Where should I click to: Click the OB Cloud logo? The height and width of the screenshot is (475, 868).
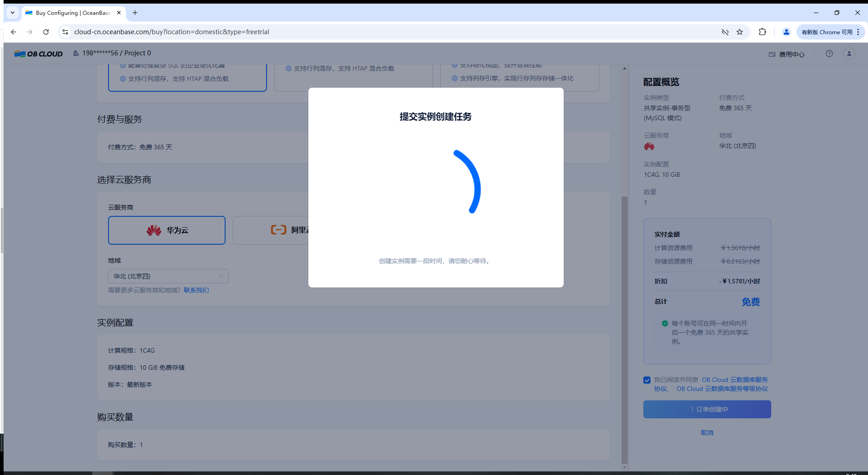point(38,54)
